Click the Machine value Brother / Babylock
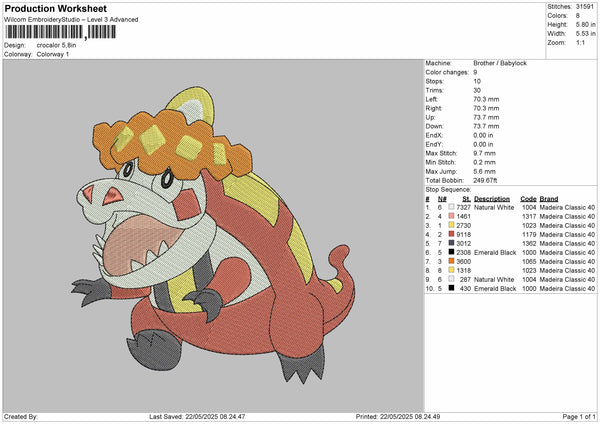The image size is (600, 424). [x=500, y=63]
